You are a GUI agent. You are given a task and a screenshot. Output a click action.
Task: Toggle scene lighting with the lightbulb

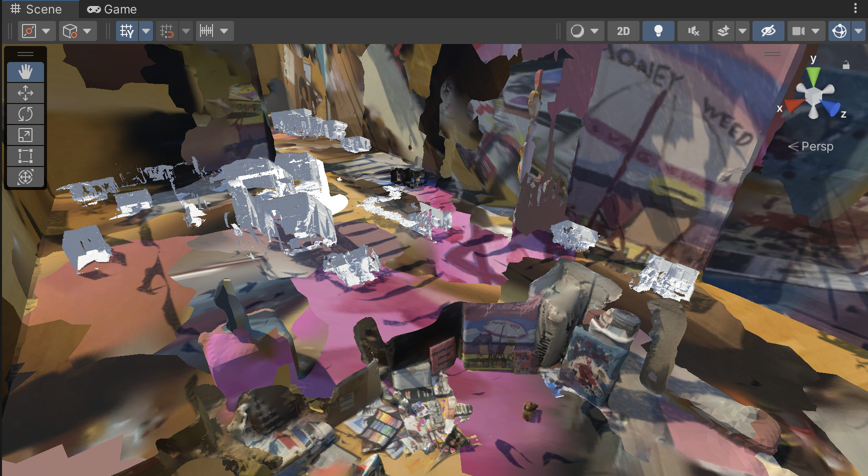(658, 31)
